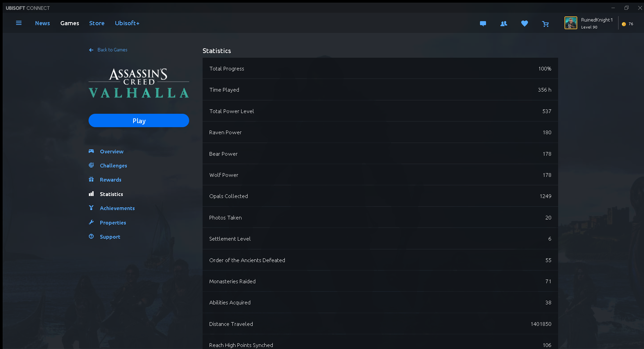Click the RuinedKnight1 profile avatar
Screen dimensions: 644x349
pyautogui.click(x=571, y=23)
